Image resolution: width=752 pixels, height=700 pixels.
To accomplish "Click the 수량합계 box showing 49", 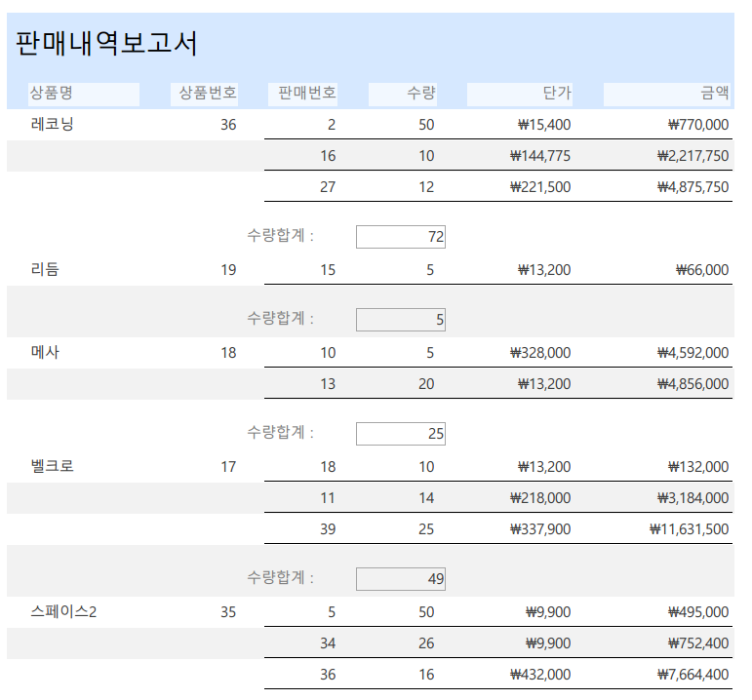I will pyautogui.click(x=401, y=579).
